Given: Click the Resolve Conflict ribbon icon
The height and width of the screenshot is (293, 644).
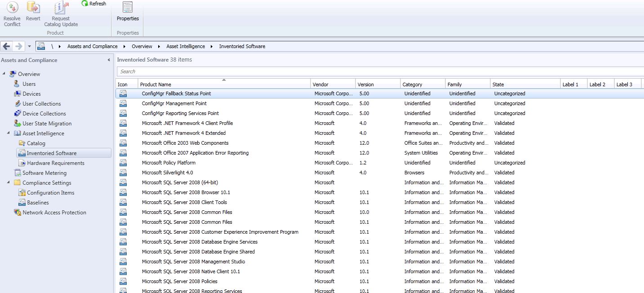Looking at the screenshot, I should (x=12, y=7).
